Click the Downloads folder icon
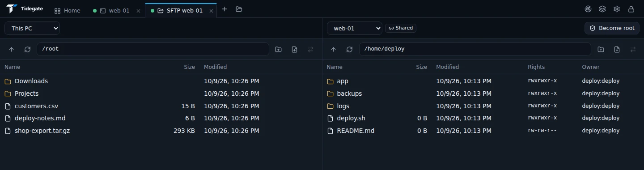 8,81
